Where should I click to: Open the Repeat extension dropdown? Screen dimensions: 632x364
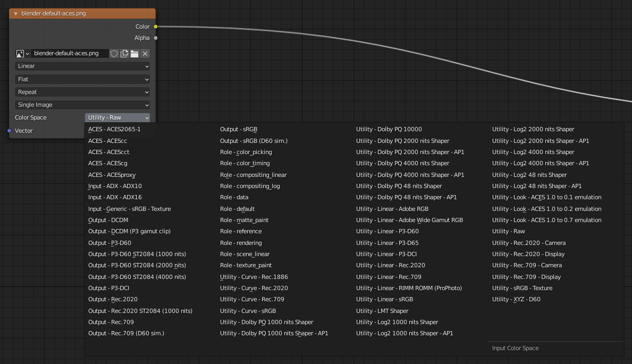(82, 92)
